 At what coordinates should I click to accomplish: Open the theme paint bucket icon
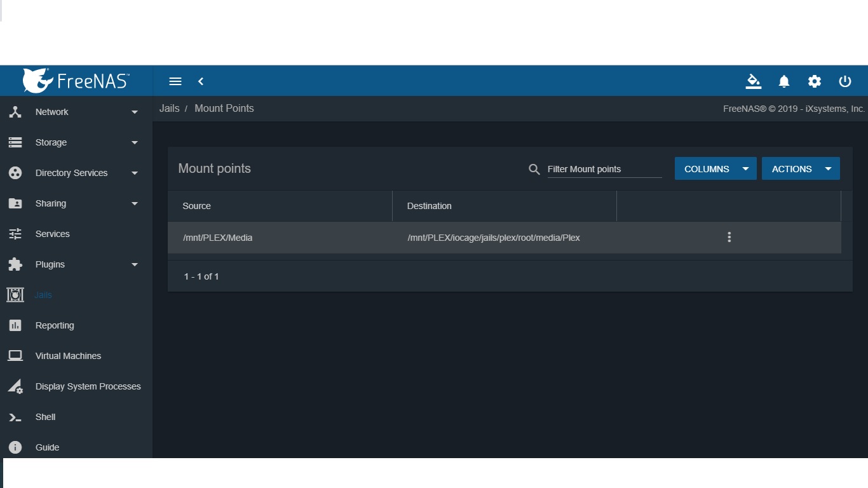753,81
